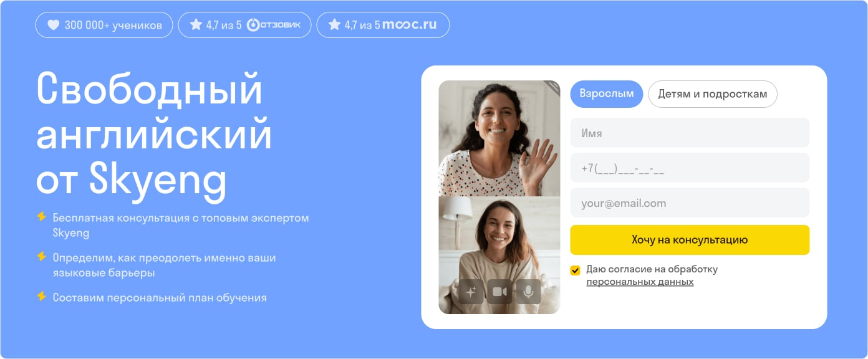Click the Отзовик logo in rating badge
Viewport: 868px width, 359px height.
click(x=273, y=25)
